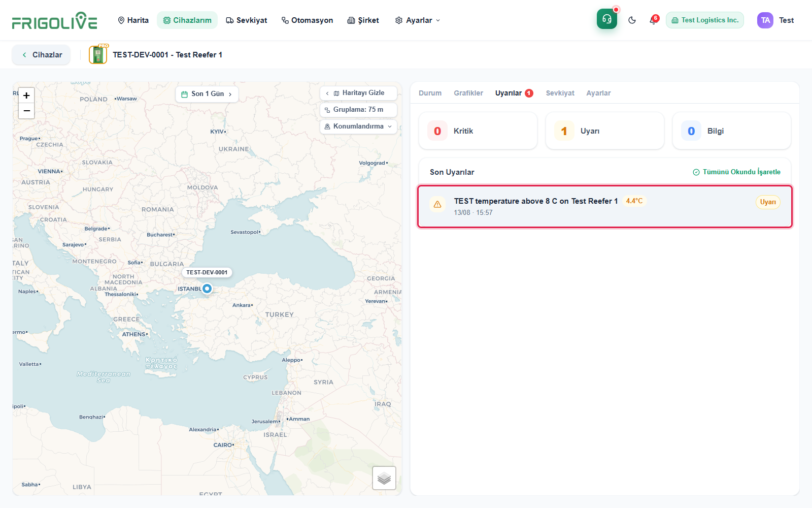The image size is (812, 508).
Task: Go to the Sevkiyat navigation item
Action: coord(247,20)
